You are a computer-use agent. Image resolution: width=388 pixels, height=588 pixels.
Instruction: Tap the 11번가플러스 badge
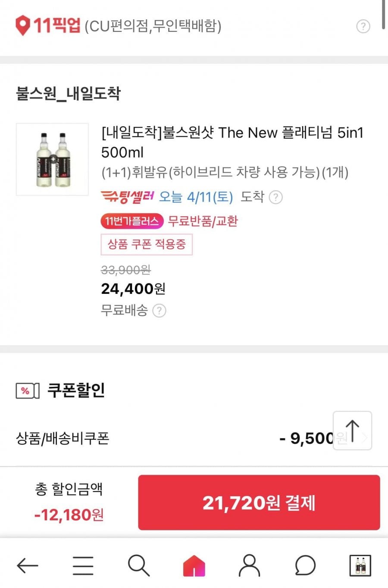tap(131, 221)
